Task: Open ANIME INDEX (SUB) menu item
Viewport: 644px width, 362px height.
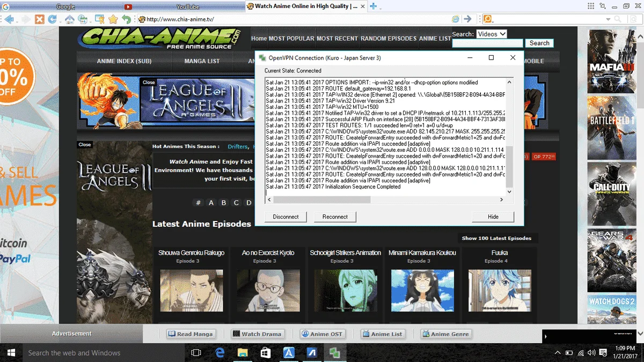Action: click(x=124, y=61)
